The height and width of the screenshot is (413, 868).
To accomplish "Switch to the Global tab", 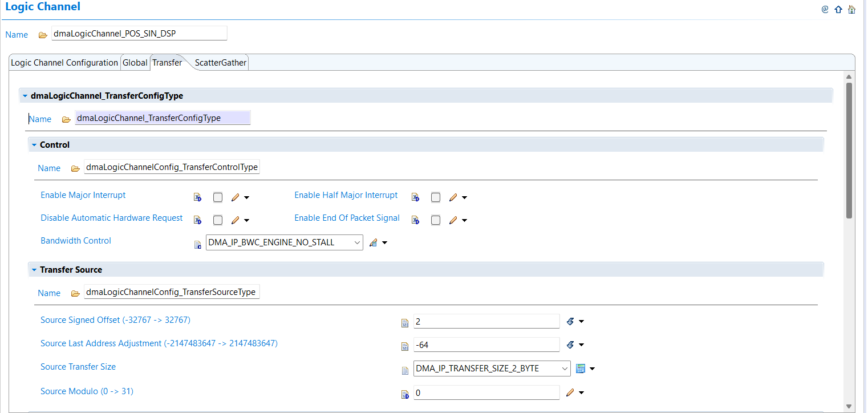I will point(135,62).
